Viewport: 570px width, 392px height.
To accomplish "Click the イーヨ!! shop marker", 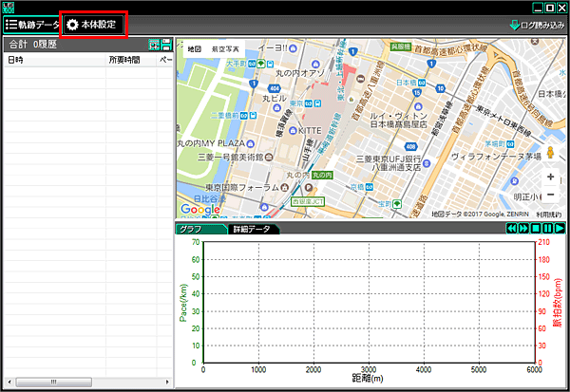I will [x=293, y=48].
